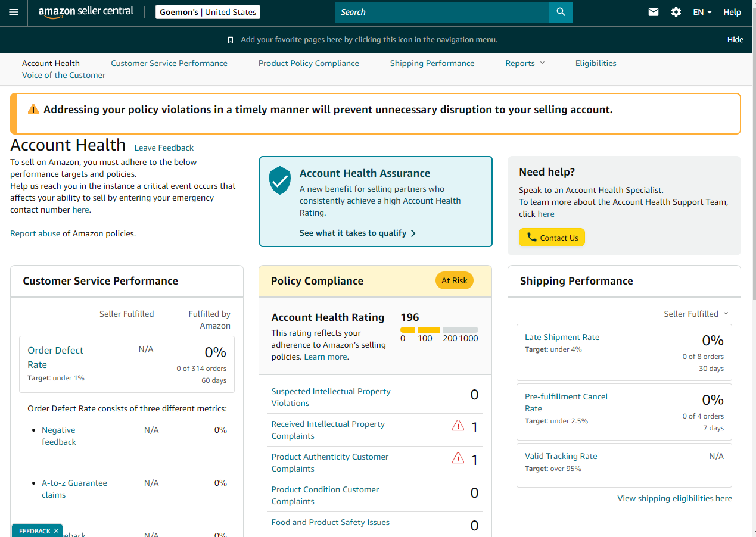This screenshot has width=756, height=537.
Task: Click the Help link in header
Action: [x=732, y=12]
